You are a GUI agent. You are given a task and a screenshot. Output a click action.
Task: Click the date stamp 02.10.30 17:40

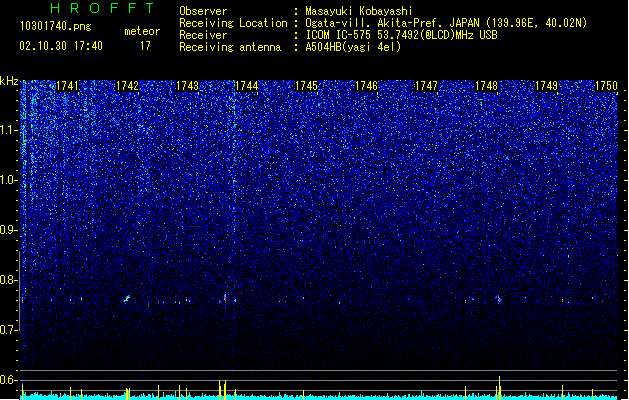tap(61, 46)
